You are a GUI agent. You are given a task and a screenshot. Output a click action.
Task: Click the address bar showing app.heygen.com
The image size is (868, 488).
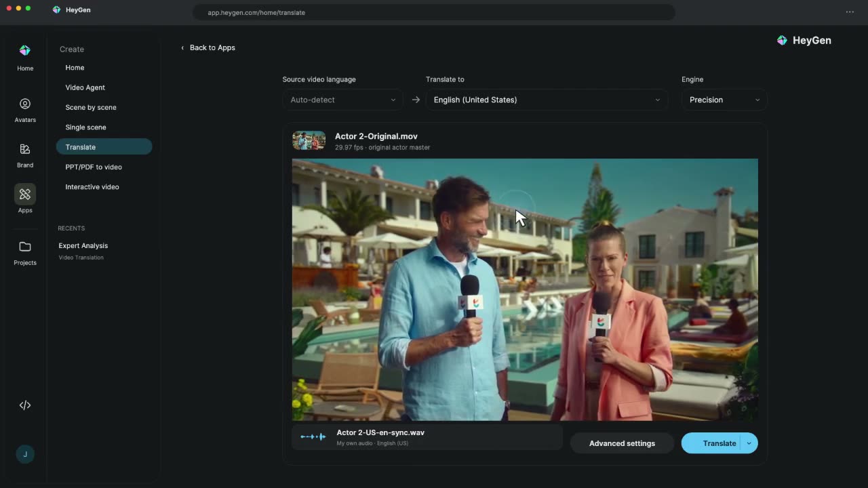pos(434,12)
